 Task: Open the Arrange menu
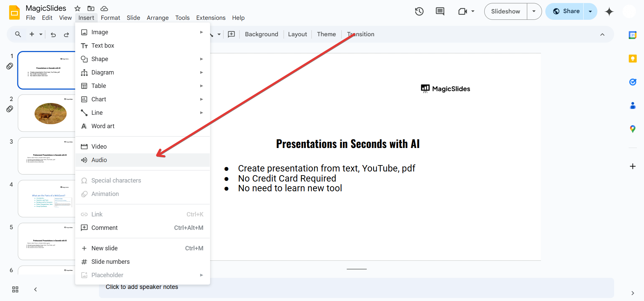tap(158, 18)
